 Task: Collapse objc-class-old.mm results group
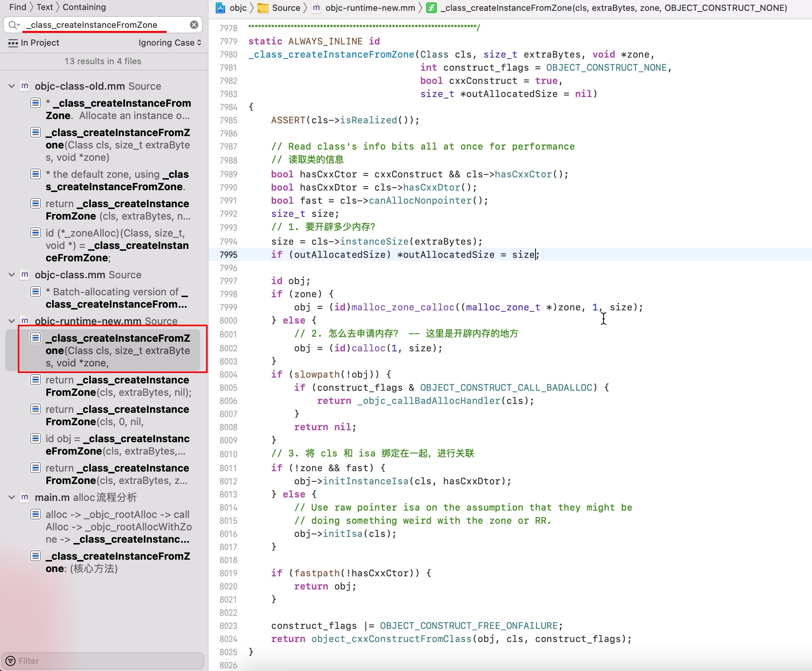[12, 86]
